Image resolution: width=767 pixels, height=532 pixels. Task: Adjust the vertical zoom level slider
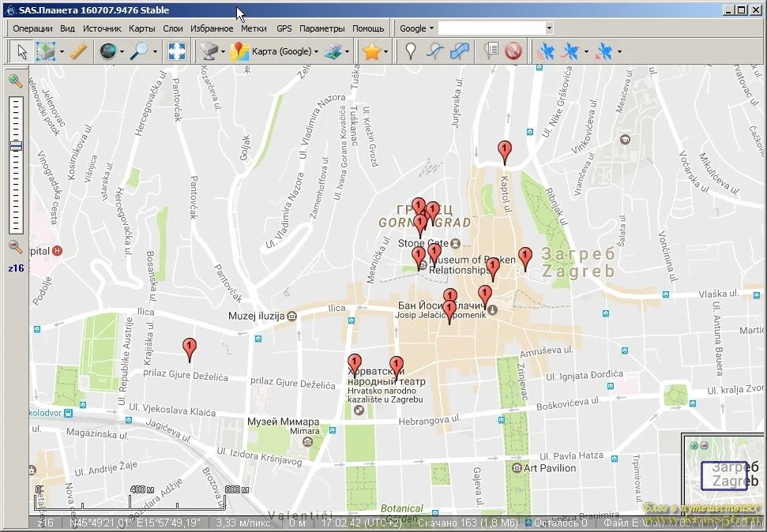click(x=16, y=165)
